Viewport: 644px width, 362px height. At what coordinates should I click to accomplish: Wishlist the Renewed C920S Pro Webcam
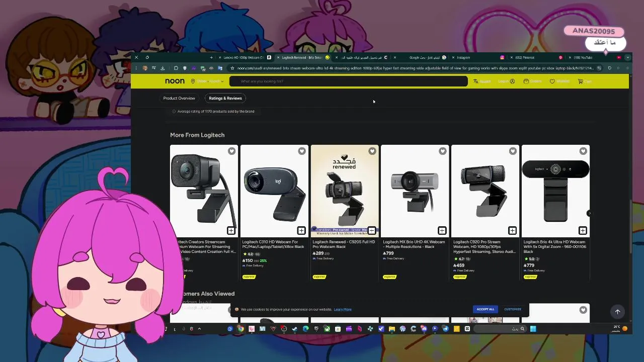[372, 151]
